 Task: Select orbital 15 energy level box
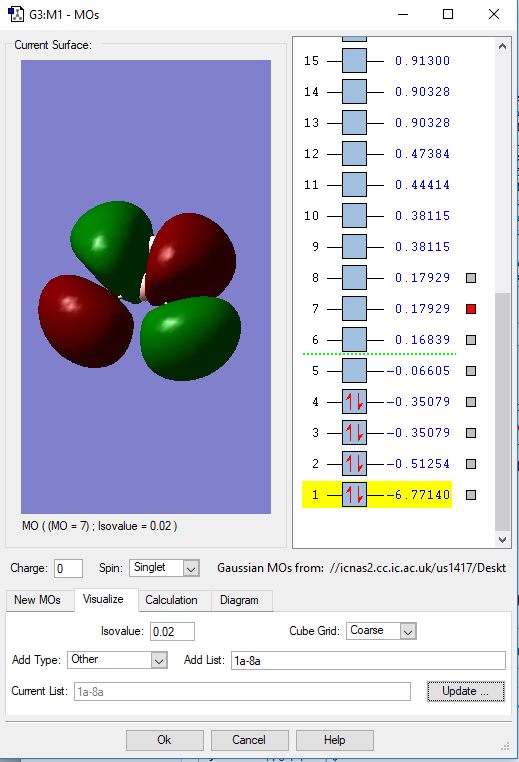tap(354, 61)
